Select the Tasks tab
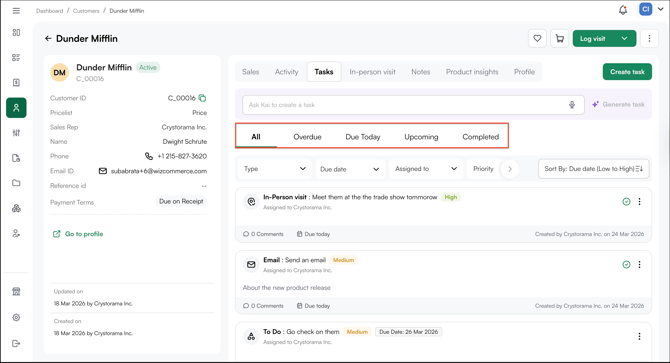The height and width of the screenshot is (363, 670). [324, 72]
